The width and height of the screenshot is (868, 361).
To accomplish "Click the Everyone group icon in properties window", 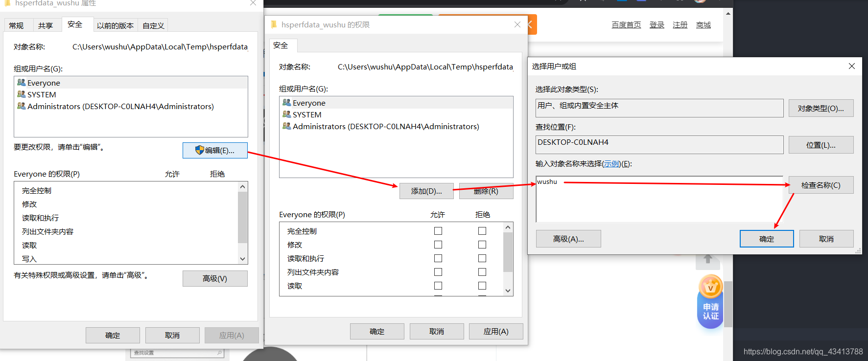I will [x=22, y=82].
